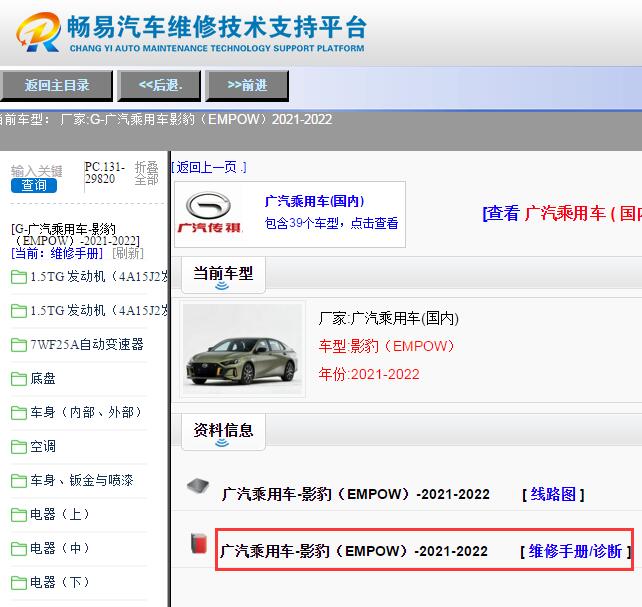The width and height of the screenshot is (642, 607).
Task: Go forward with >>前进 button
Action: 247,86
